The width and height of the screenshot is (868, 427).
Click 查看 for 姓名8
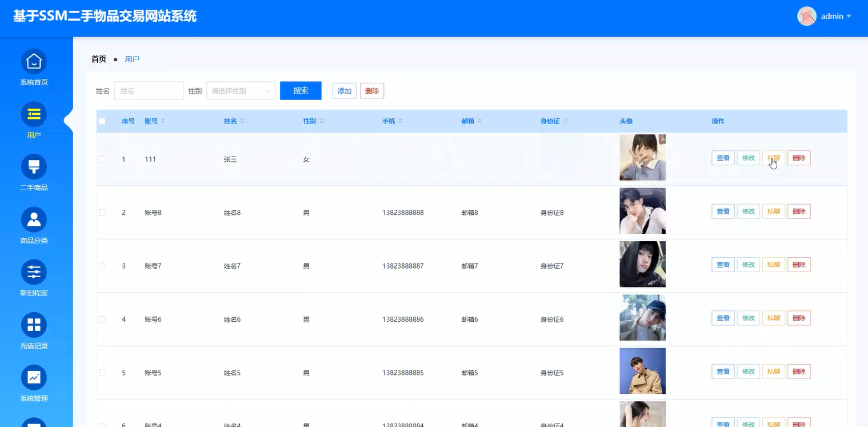click(723, 211)
